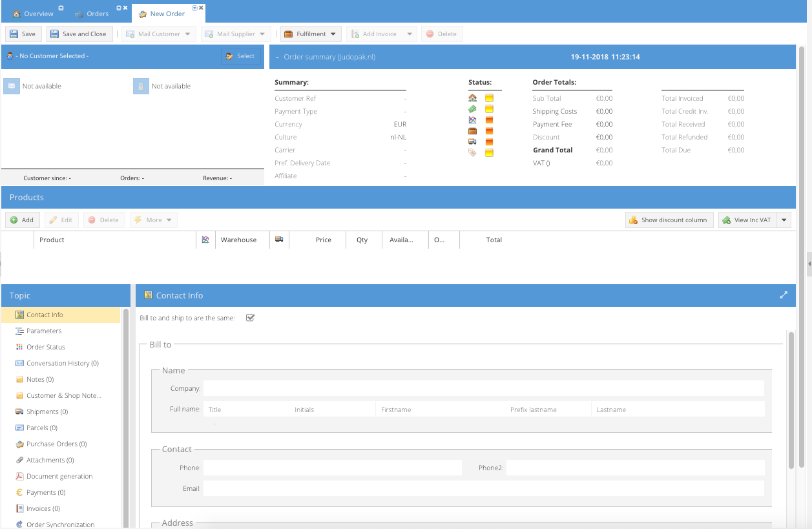Collapse the Order summary panel
The height and width of the screenshot is (529, 812).
point(277,57)
